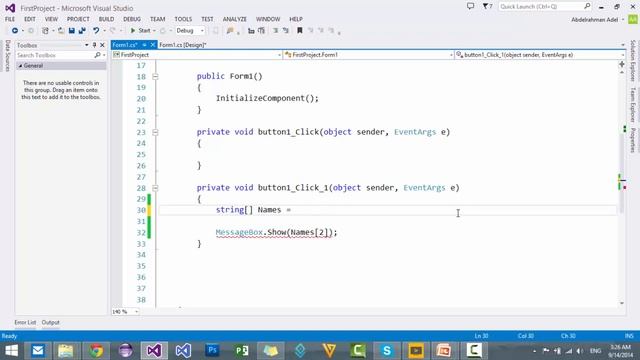Start debugging with the green Start button
This screenshot has width=640, height=360.
pos(140,31)
